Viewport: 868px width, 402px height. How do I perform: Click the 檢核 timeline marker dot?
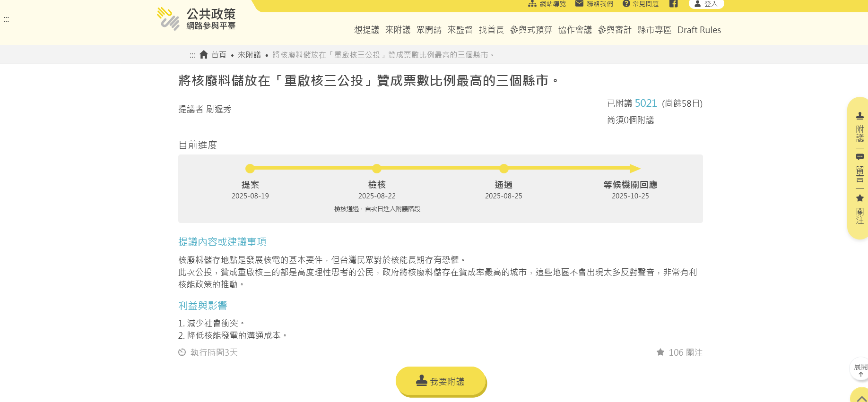coord(377,169)
